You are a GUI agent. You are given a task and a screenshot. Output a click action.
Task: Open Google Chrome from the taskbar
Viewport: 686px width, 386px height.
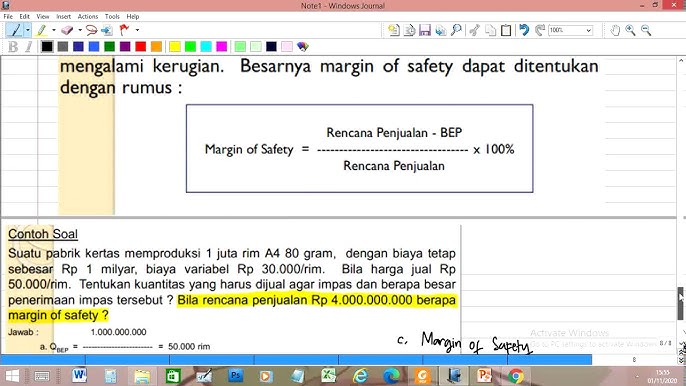pyautogui.click(x=516, y=376)
